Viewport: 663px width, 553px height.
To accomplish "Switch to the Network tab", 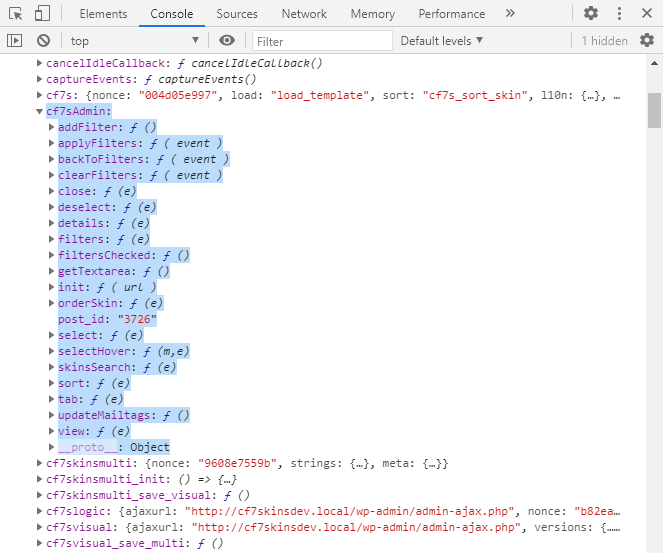I will tap(304, 14).
